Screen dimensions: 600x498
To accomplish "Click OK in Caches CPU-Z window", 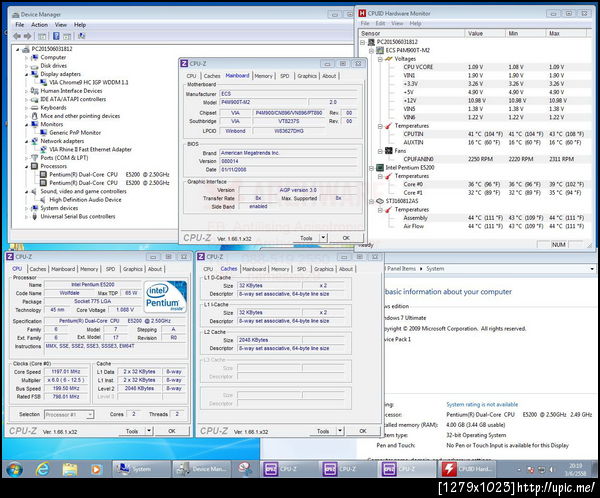I will pyautogui.click(x=363, y=431).
